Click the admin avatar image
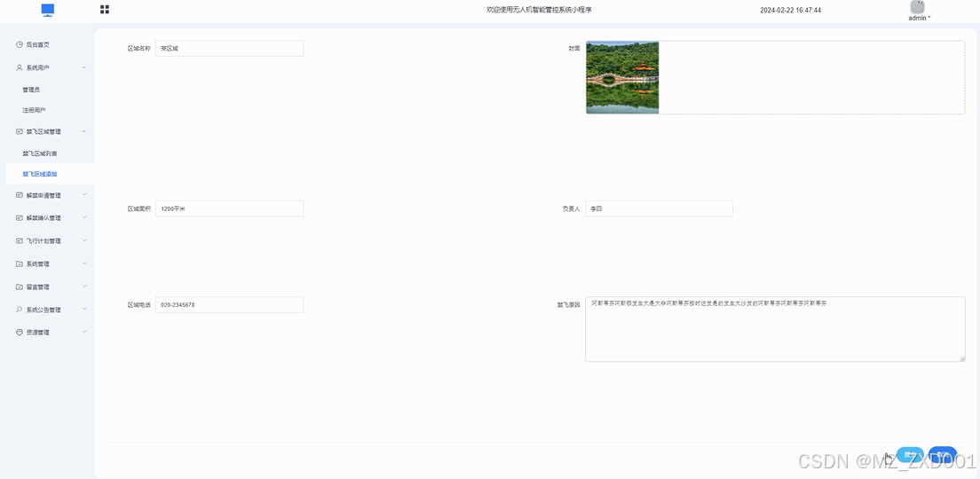 pos(917,7)
